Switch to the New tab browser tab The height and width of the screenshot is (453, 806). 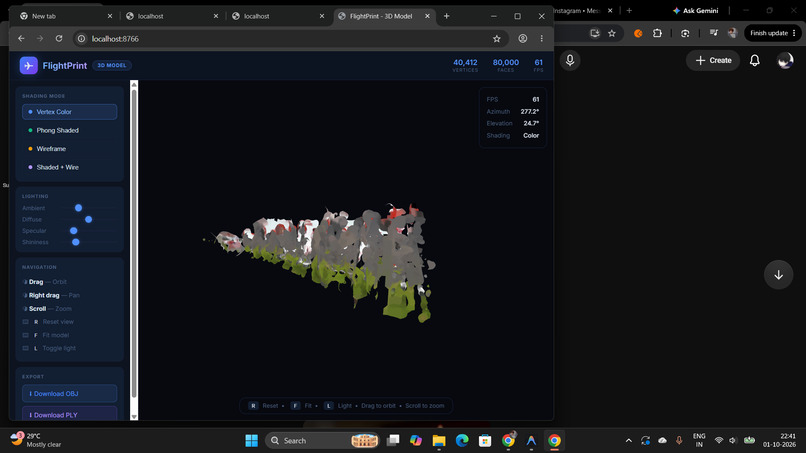pos(66,16)
